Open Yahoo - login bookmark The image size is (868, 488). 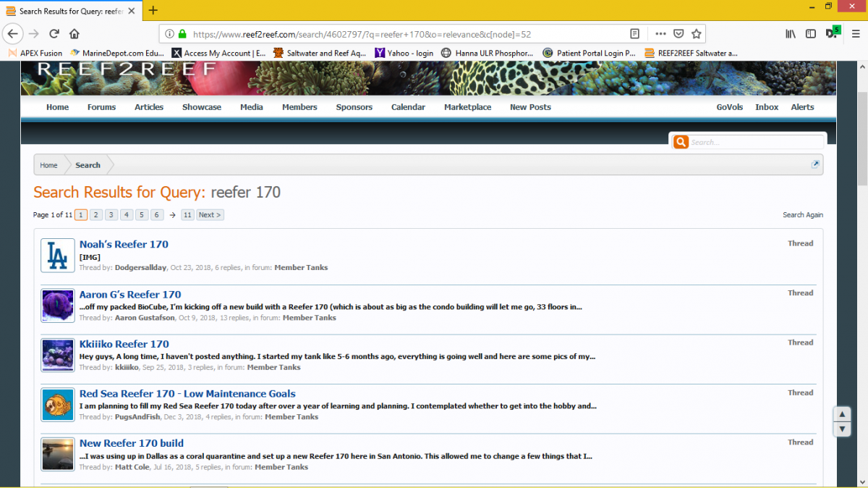(404, 53)
